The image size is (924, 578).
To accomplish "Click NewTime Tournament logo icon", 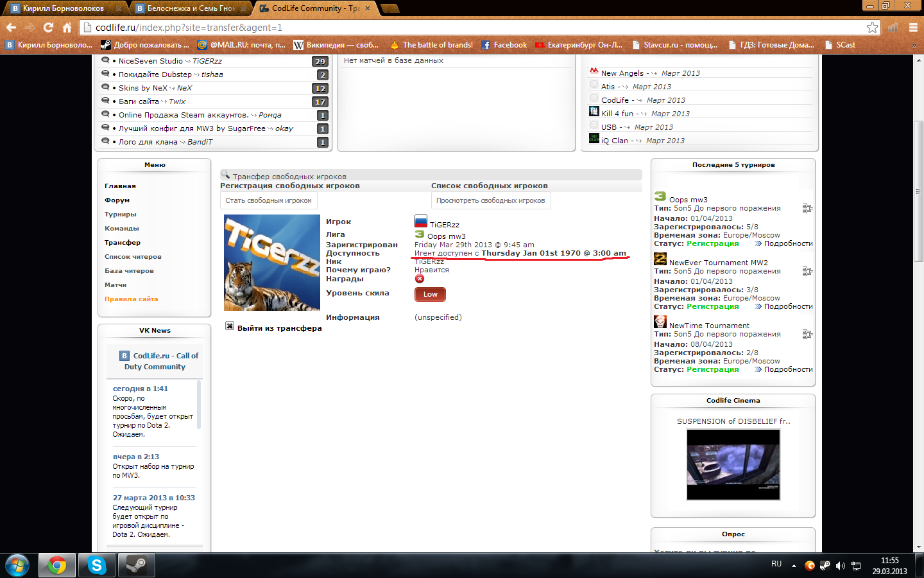I will pyautogui.click(x=660, y=322).
